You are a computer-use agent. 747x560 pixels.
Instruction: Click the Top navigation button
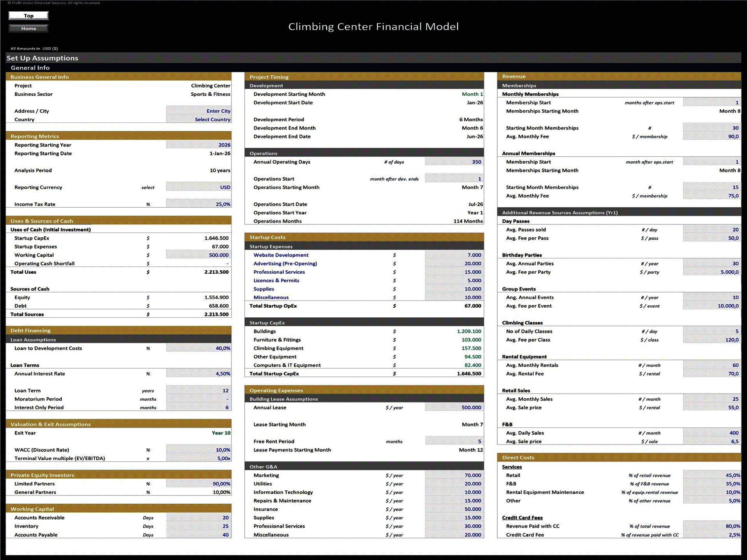point(28,16)
